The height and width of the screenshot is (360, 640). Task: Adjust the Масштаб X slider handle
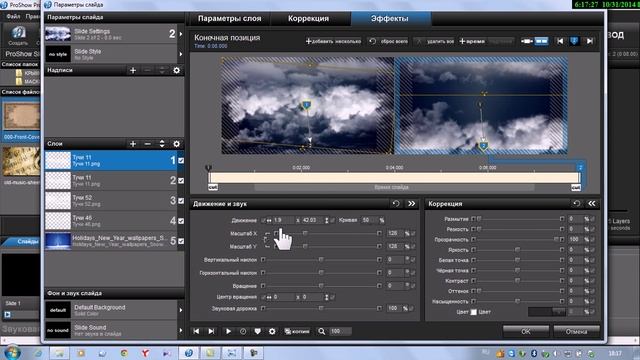305,233
